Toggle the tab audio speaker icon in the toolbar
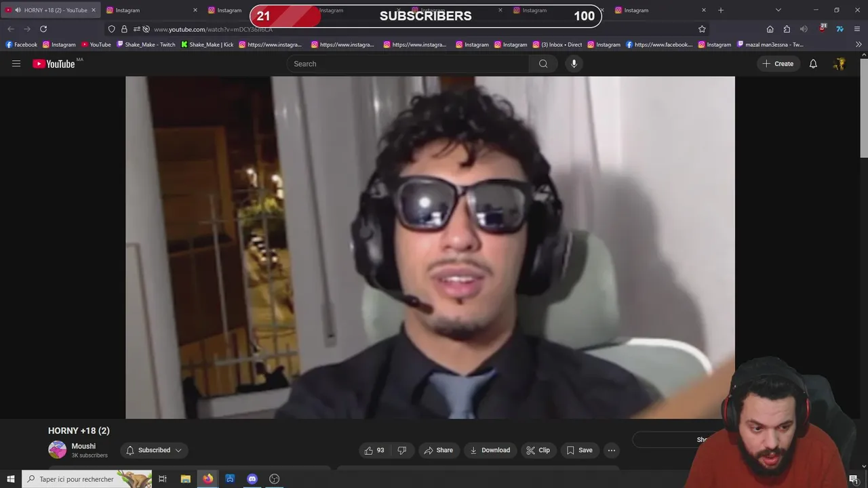868x488 pixels. coord(804,29)
